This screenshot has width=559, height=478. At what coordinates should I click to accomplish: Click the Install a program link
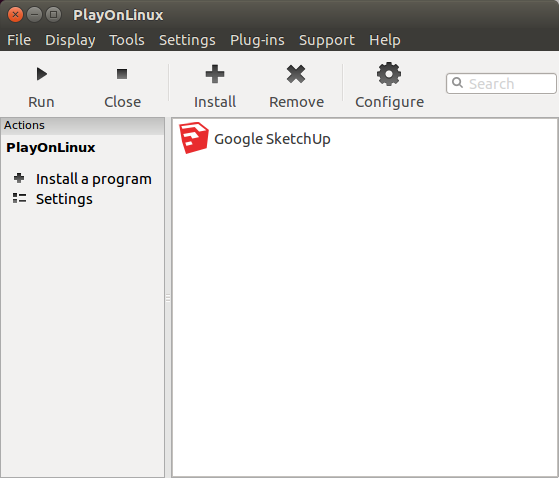point(94,179)
